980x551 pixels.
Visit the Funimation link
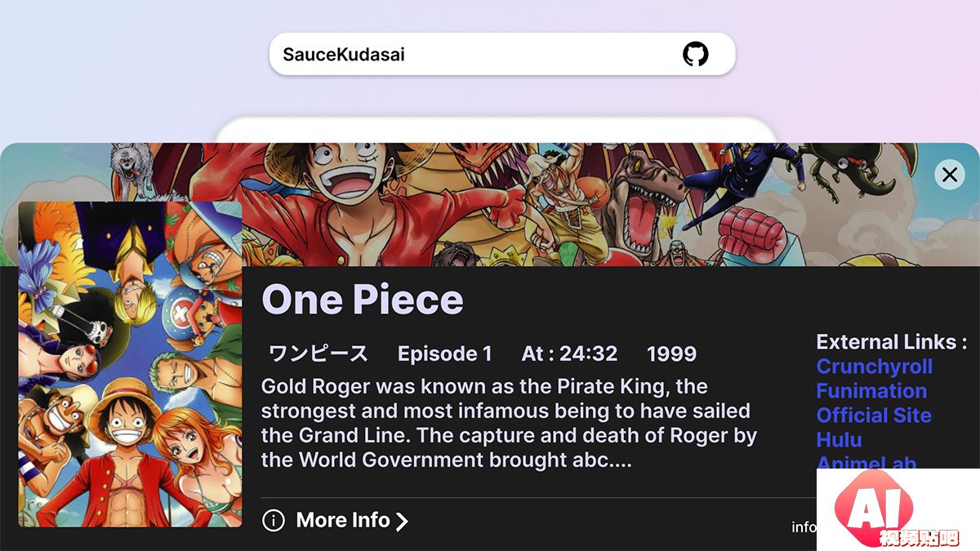pyautogui.click(x=871, y=391)
